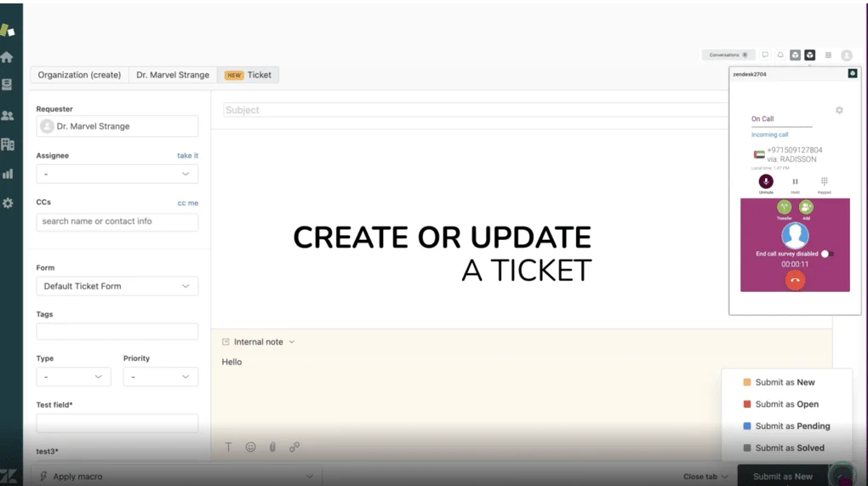868x486 pixels.
Task: Switch to the Dr. Marvel Strange tab
Action: tap(173, 75)
